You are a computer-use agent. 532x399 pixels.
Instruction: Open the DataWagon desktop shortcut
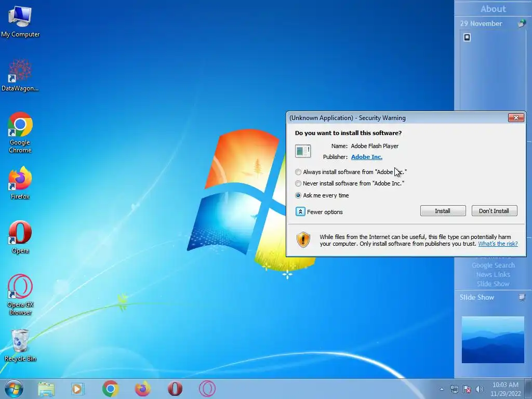[20, 75]
